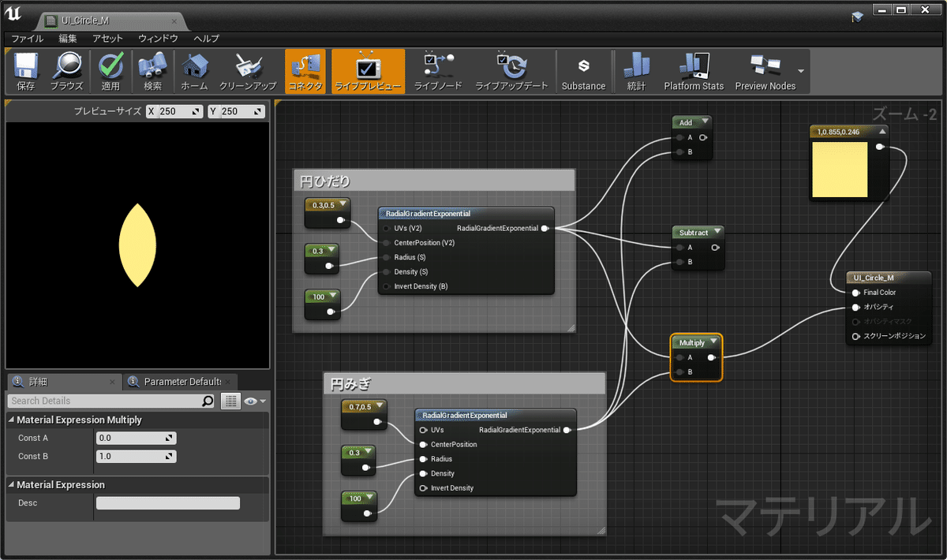Image resolution: width=947 pixels, height=560 pixels.
Task: Expand the Add node dropdown arrow
Action: click(x=704, y=122)
